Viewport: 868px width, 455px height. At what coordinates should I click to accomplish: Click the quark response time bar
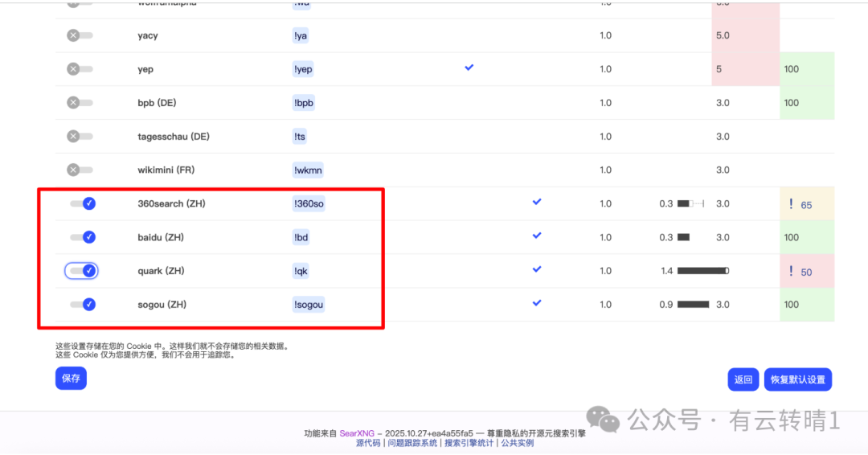pyautogui.click(x=702, y=271)
